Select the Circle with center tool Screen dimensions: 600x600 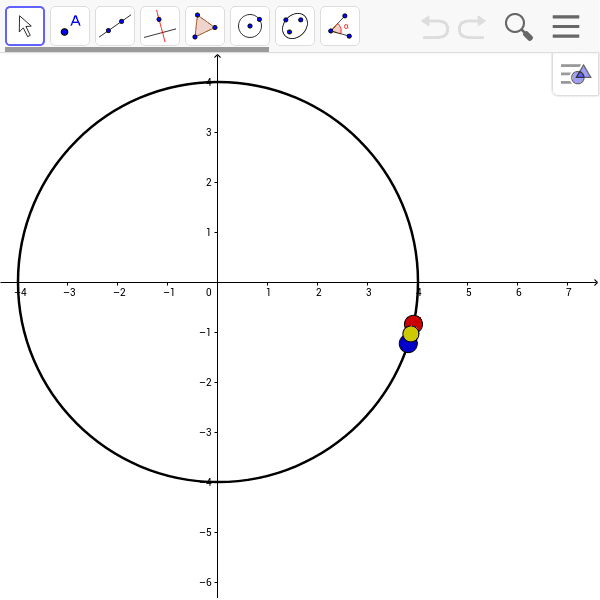pyautogui.click(x=250, y=26)
